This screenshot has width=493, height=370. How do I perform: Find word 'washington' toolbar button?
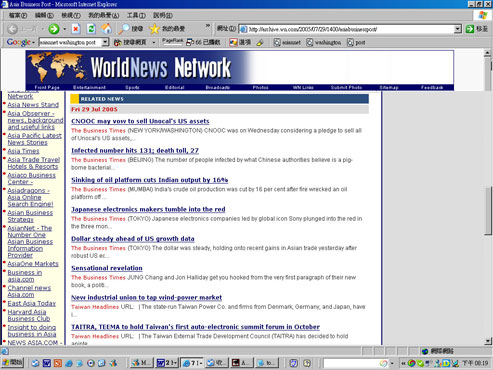click(324, 42)
